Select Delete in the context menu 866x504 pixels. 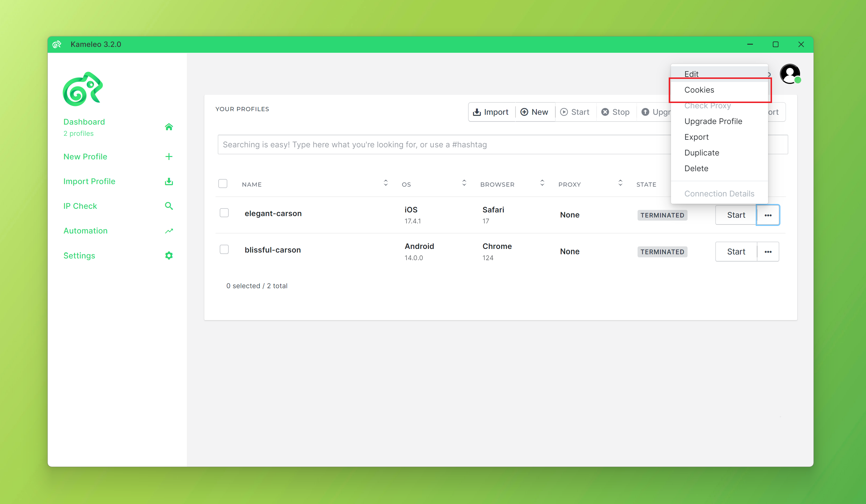click(x=719, y=169)
